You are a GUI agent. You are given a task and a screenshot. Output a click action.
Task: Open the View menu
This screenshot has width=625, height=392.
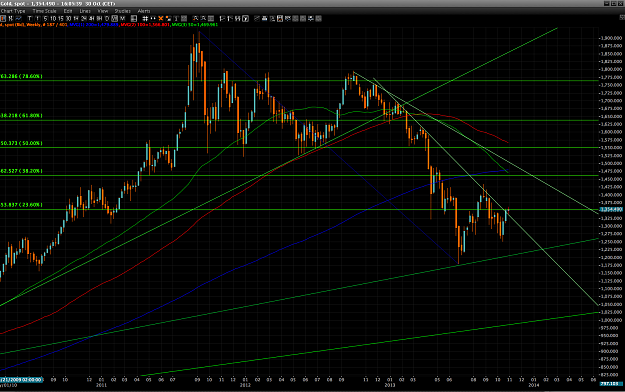[102, 11]
